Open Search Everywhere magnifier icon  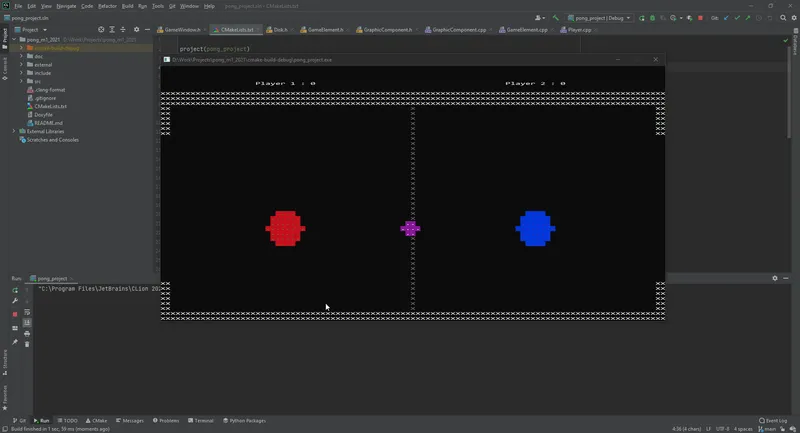point(783,18)
